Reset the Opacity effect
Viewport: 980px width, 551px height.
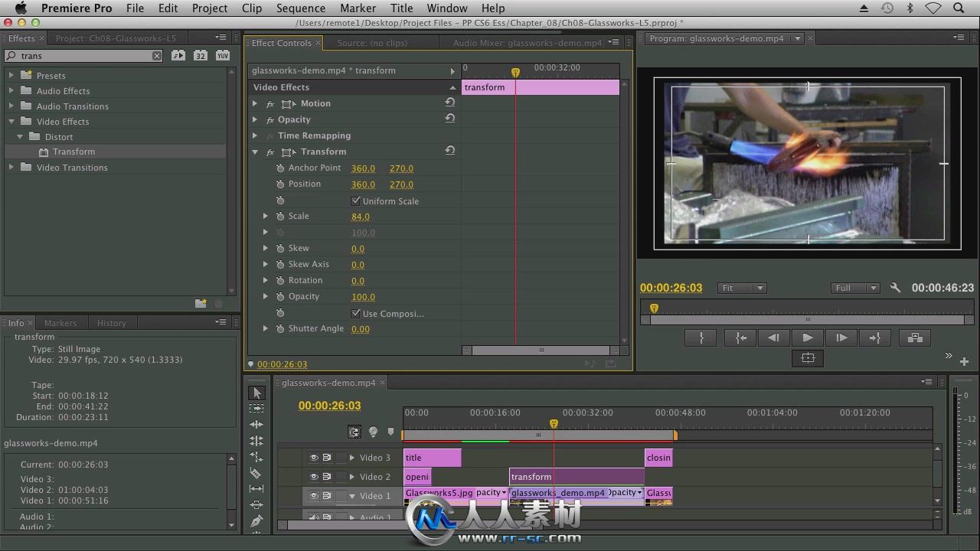tap(450, 119)
